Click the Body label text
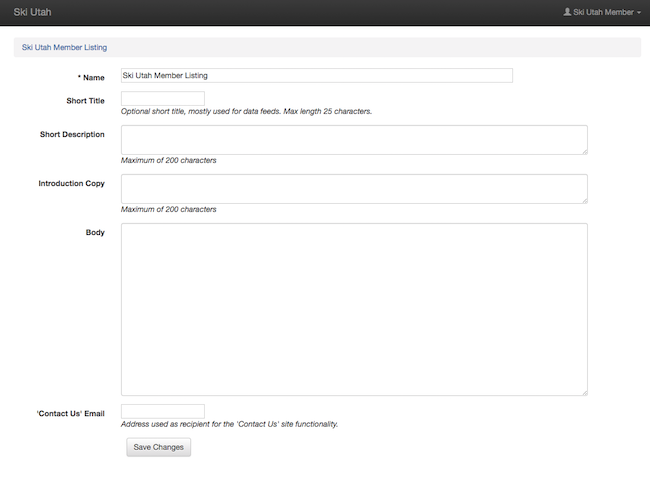The width and height of the screenshot is (650, 478). [x=95, y=233]
